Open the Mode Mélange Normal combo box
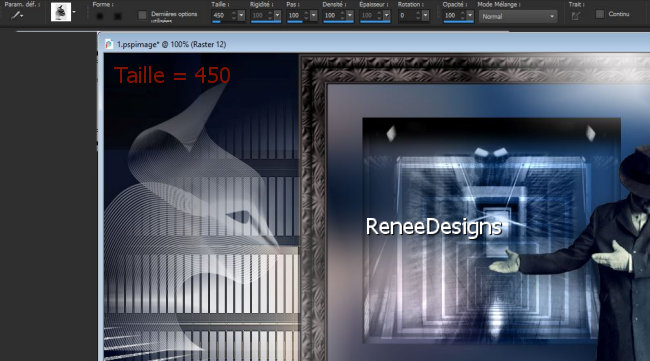Image resolution: width=650 pixels, height=361 pixels. pyautogui.click(x=518, y=17)
